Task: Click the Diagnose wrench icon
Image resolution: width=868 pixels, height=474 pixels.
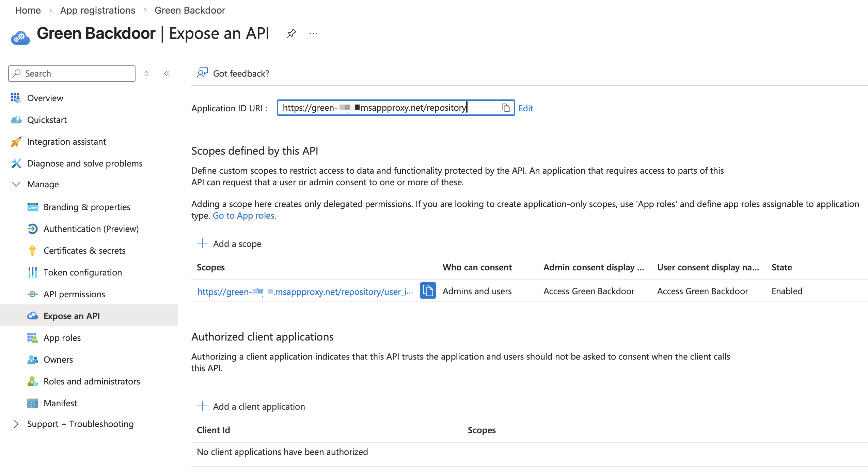Action: pos(16,163)
